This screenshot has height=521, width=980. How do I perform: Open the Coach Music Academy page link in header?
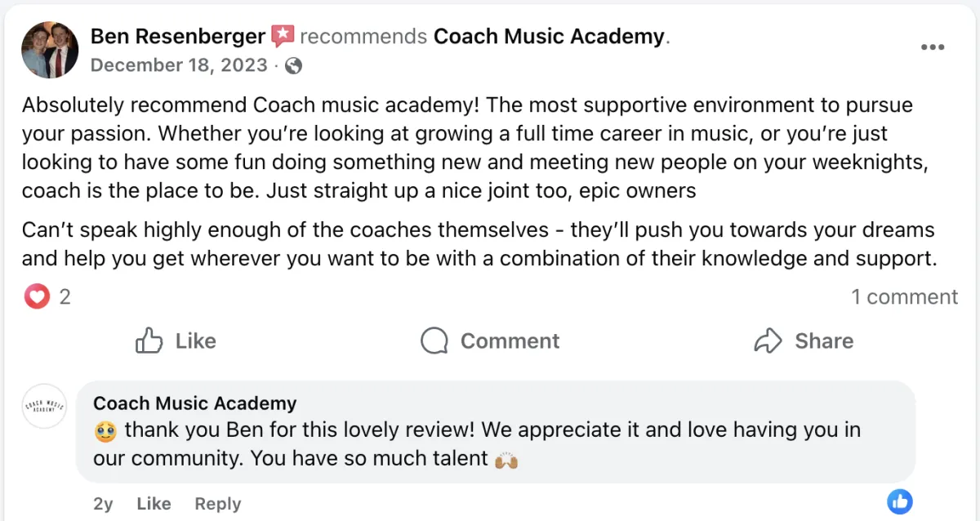549,37
